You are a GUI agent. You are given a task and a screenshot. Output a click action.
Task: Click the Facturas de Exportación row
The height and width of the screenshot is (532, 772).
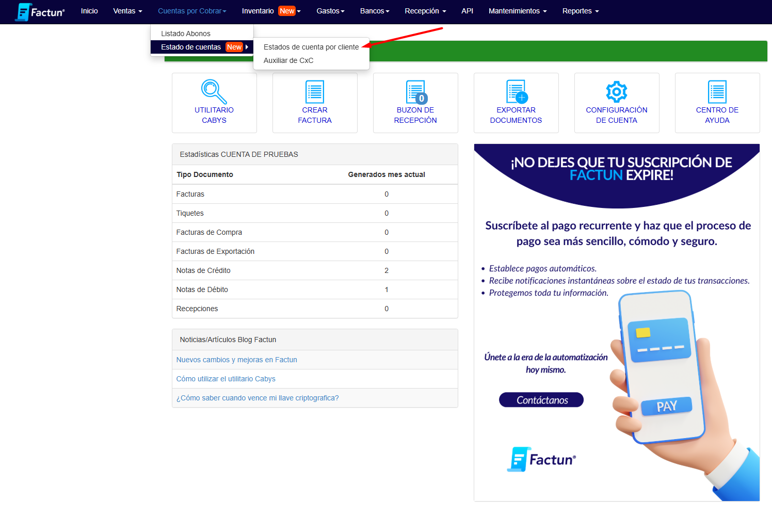click(315, 251)
